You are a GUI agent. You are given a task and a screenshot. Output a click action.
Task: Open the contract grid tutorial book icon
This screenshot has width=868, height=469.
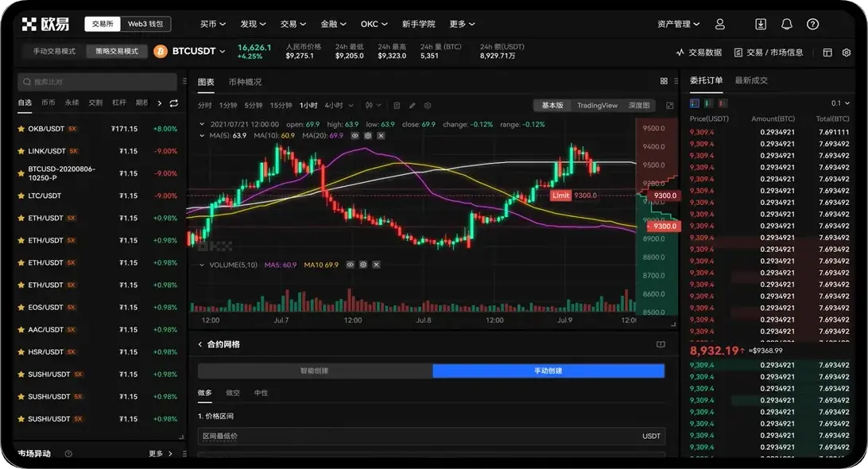click(x=661, y=344)
